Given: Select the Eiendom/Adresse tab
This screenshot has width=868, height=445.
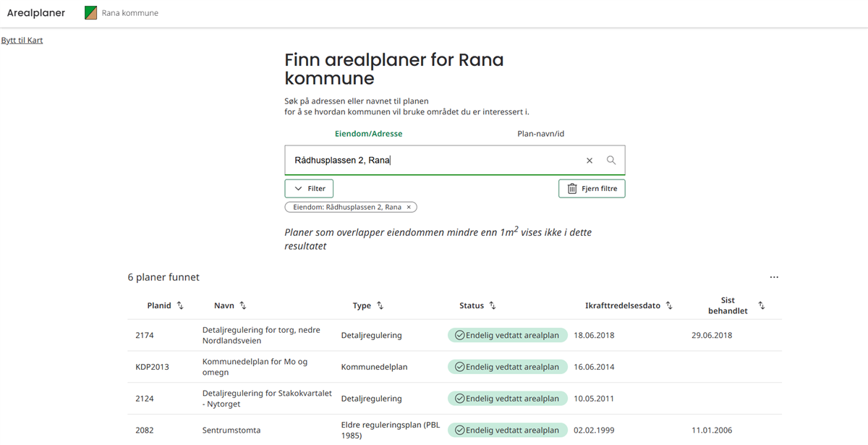Looking at the screenshot, I should 368,134.
